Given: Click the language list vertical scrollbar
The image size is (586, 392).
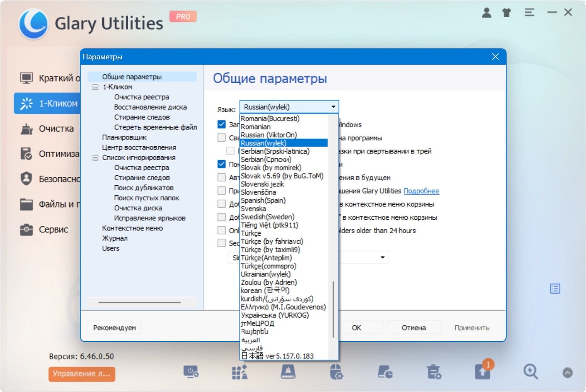Looking at the screenshot, I should [333, 309].
